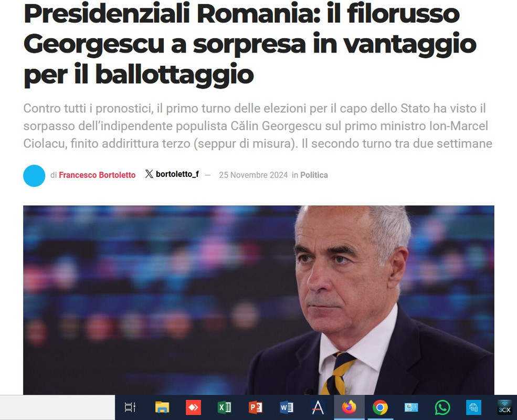Open the bortoletto_f X profile link
The height and width of the screenshot is (420, 517).
[x=177, y=174]
